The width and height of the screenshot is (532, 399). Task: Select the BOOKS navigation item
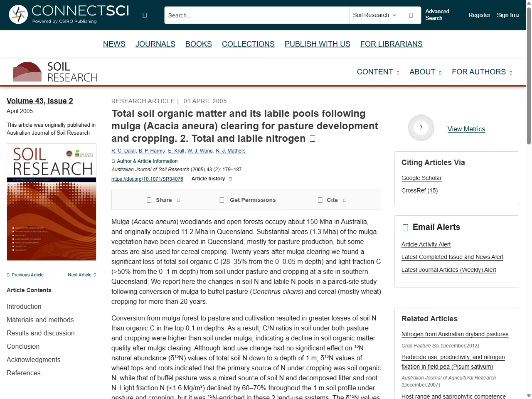pyautogui.click(x=198, y=44)
